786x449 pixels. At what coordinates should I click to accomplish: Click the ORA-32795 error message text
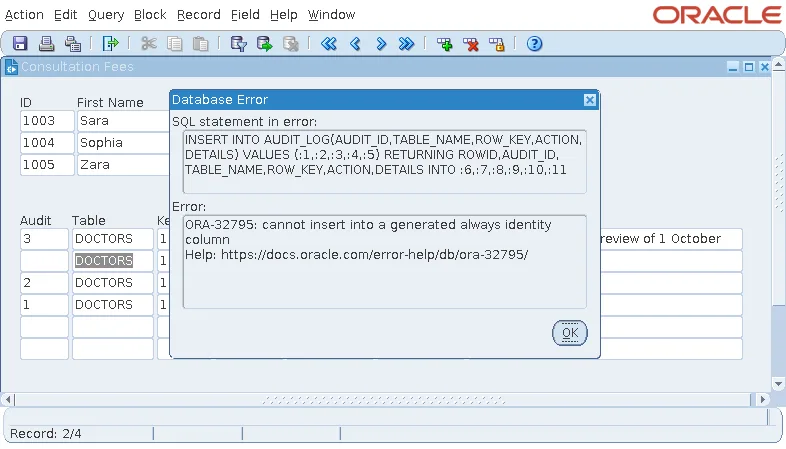pyautogui.click(x=368, y=232)
